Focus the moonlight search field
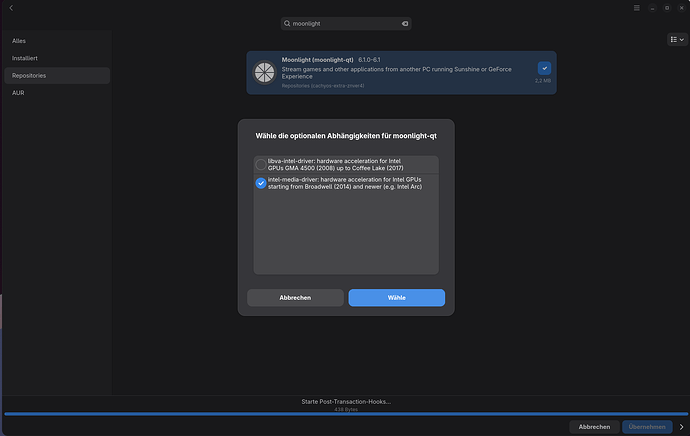The width and height of the screenshot is (690, 436). [346, 24]
